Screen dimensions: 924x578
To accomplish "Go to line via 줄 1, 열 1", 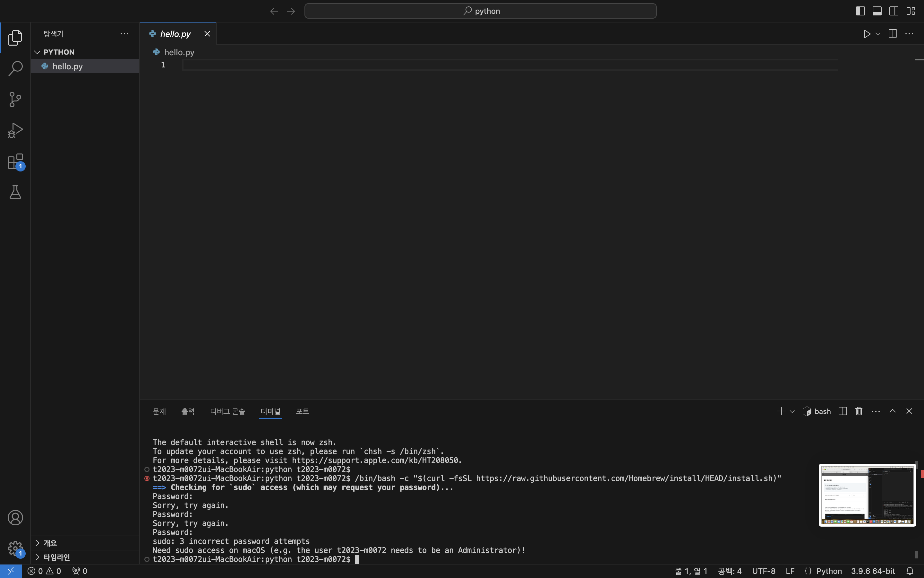I will pos(691,571).
